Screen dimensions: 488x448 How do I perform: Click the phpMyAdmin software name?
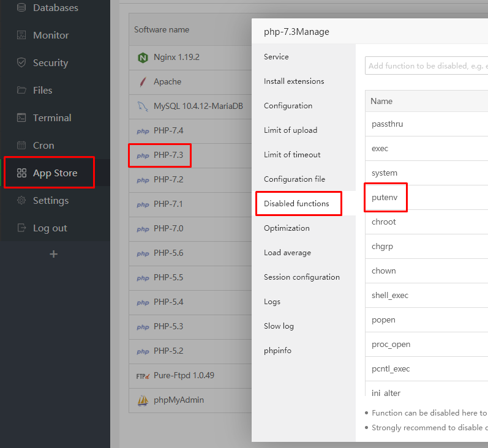point(179,400)
